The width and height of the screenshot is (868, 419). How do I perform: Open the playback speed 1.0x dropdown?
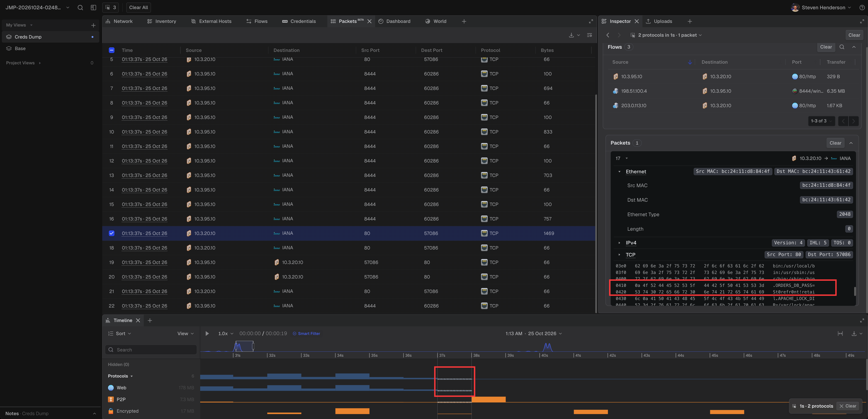point(225,333)
